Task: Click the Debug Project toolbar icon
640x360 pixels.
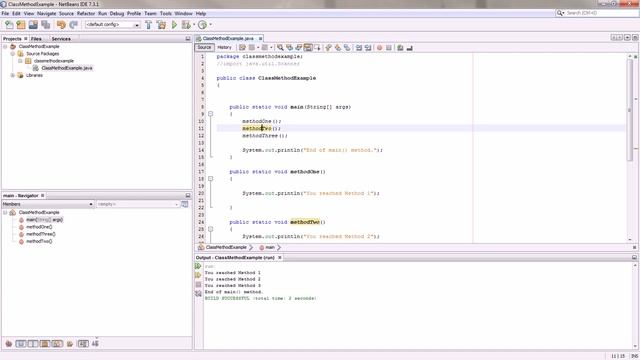Action: click(186, 25)
